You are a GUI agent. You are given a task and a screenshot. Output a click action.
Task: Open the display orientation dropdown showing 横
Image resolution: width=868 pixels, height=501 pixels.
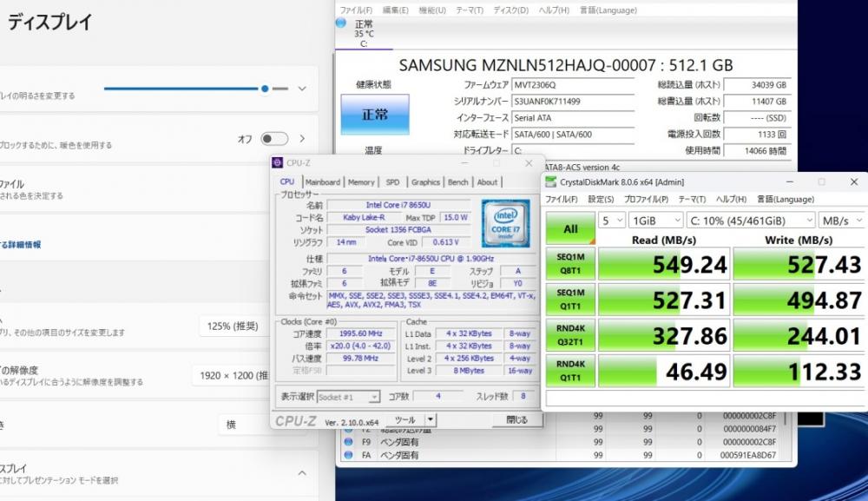pyautogui.click(x=244, y=425)
